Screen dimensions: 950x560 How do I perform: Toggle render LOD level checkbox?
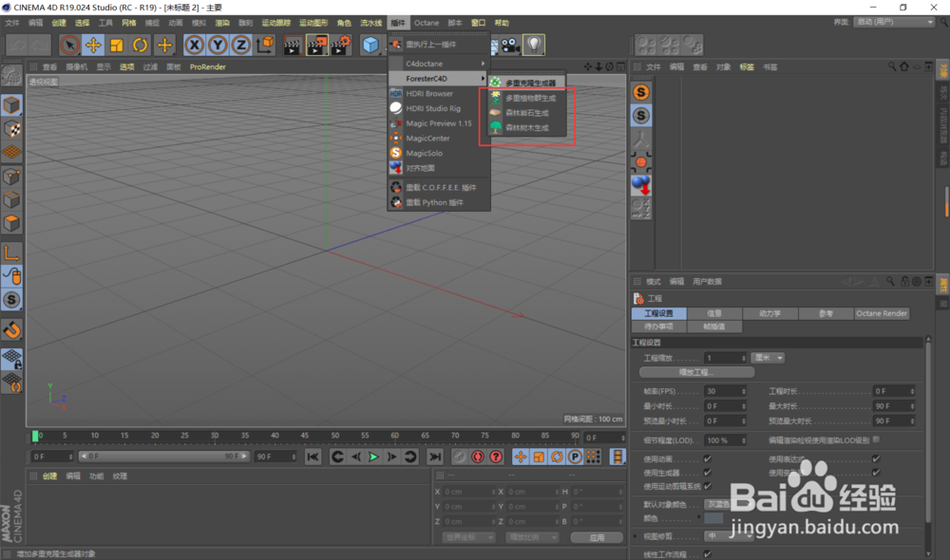click(876, 440)
